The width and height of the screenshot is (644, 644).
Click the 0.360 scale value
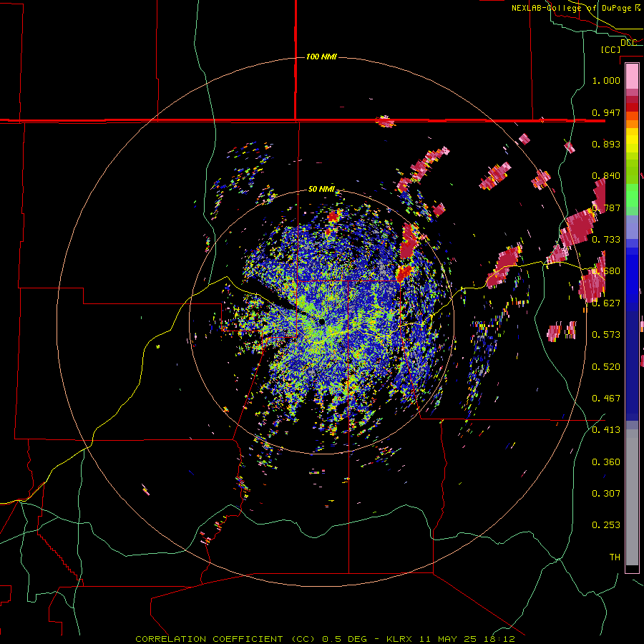(606, 462)
